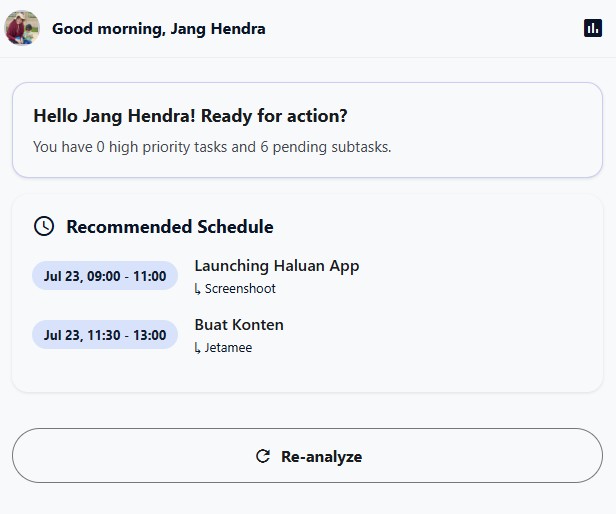Open the Jetamee subtask
Viewport: 616px width, 514px height.
[228, 348]
